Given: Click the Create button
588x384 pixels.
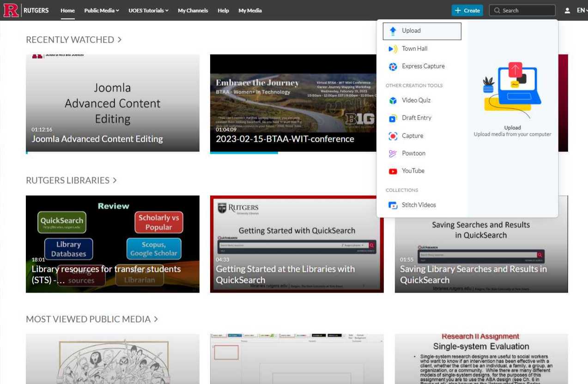Looking at the screenshot, I should 467,11.
